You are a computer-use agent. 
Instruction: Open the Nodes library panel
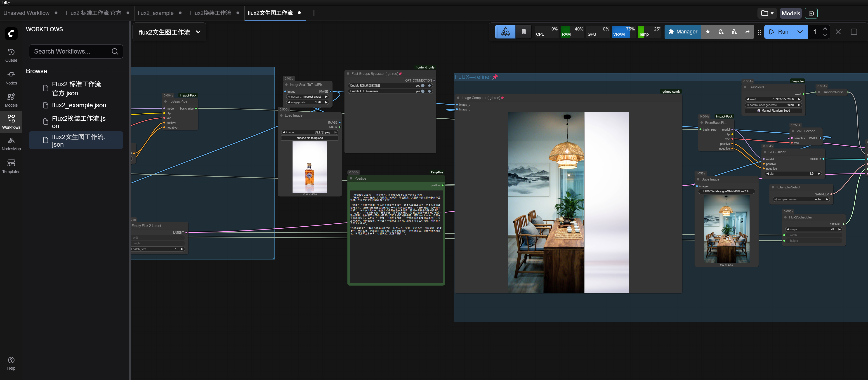[x=11, y=77]
